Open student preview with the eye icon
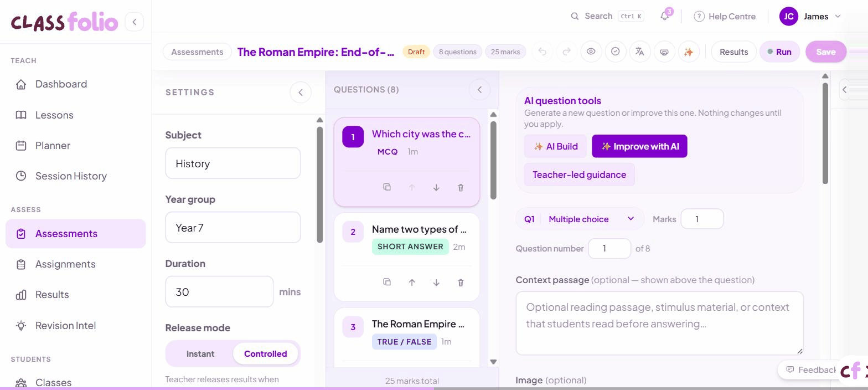Image resolution: width=868 pixels, height=390 pixels. coord(591,52)
